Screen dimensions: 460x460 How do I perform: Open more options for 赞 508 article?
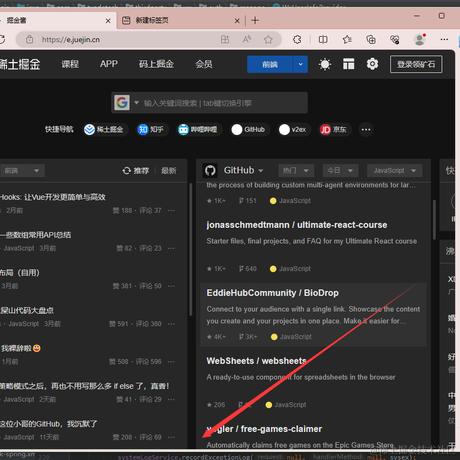tap(171, 362)
